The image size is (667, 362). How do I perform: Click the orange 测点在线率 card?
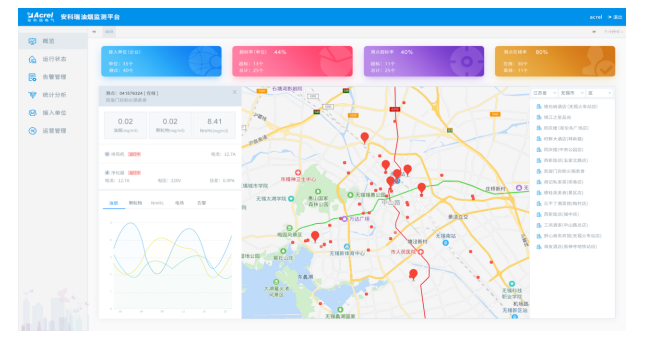555,61
